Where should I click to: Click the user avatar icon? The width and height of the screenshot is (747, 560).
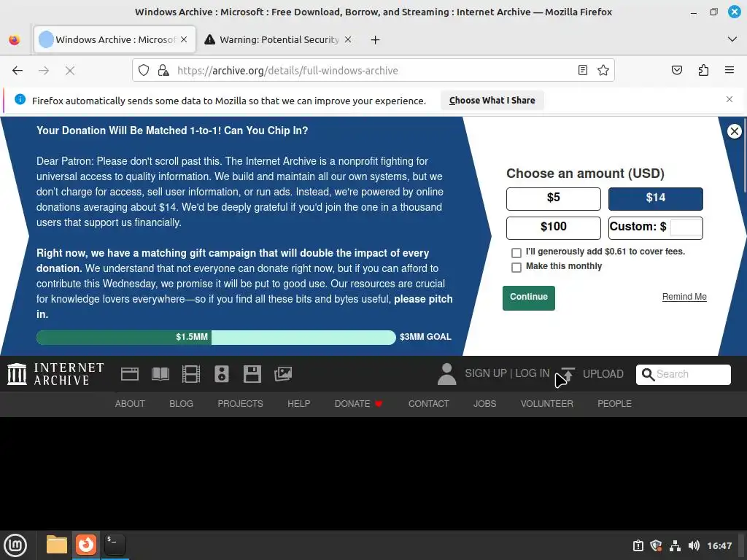(447, 374)
